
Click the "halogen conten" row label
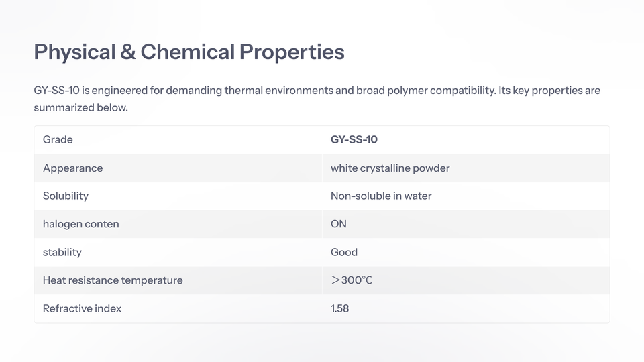click(80, 224)
